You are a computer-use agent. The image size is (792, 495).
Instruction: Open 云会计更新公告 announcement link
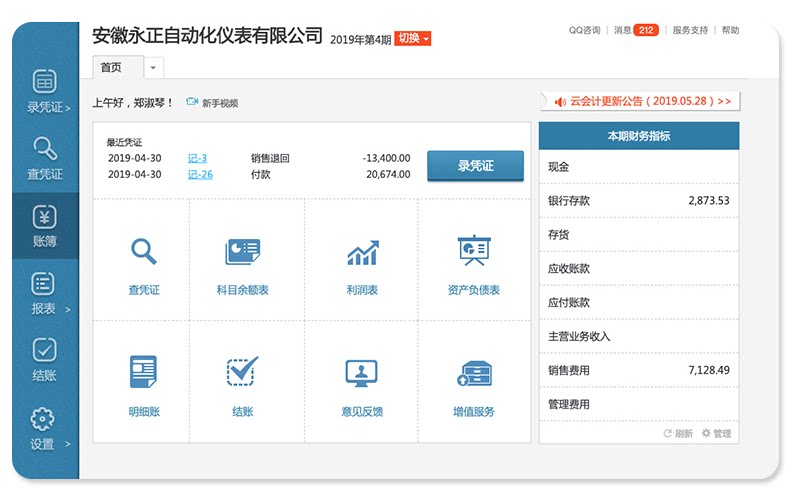651,101
